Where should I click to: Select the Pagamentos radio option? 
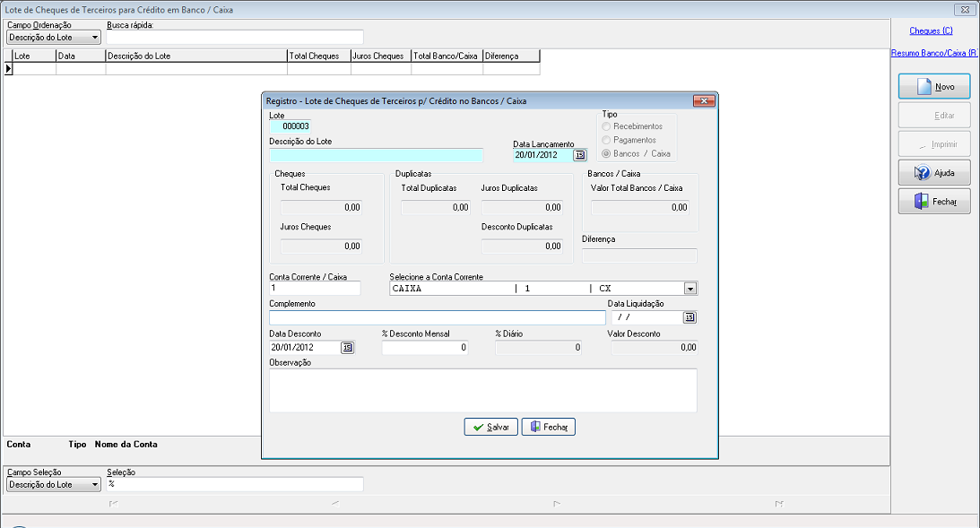point(606,140)
